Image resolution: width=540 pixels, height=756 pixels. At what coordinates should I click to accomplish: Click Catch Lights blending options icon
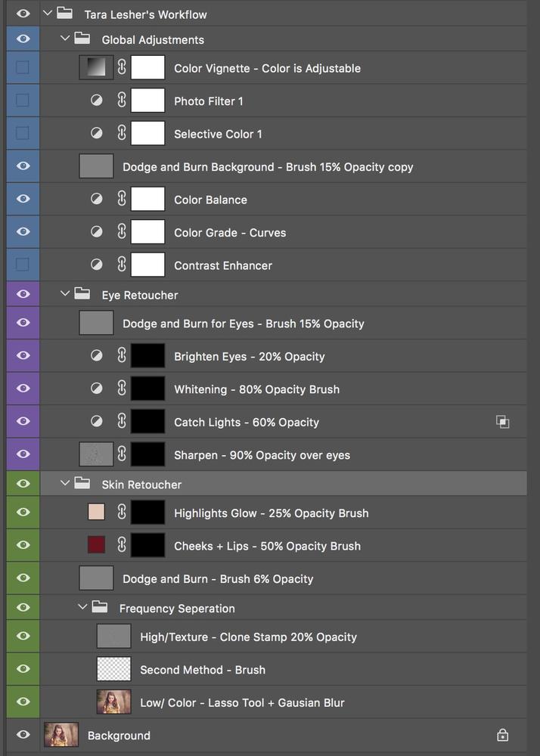pyautogui.click(x=502, y=422)
